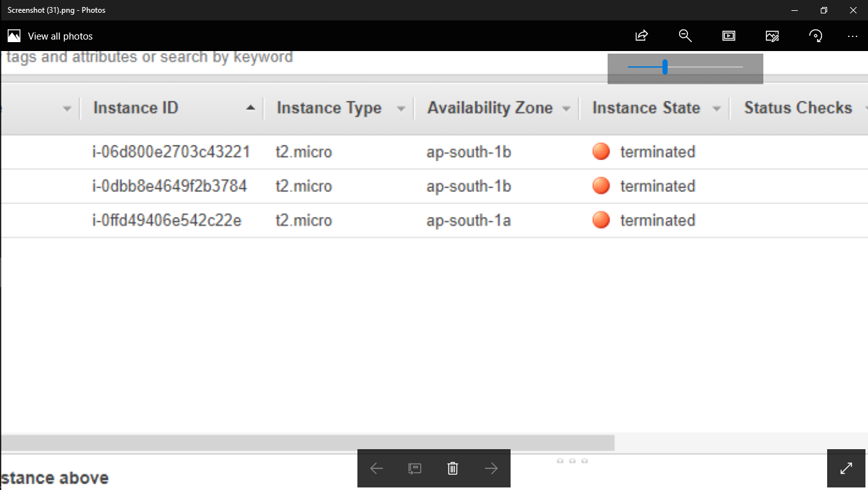
Task: Sort by Instance ID ascending arrow
Action: pos(251,108)
